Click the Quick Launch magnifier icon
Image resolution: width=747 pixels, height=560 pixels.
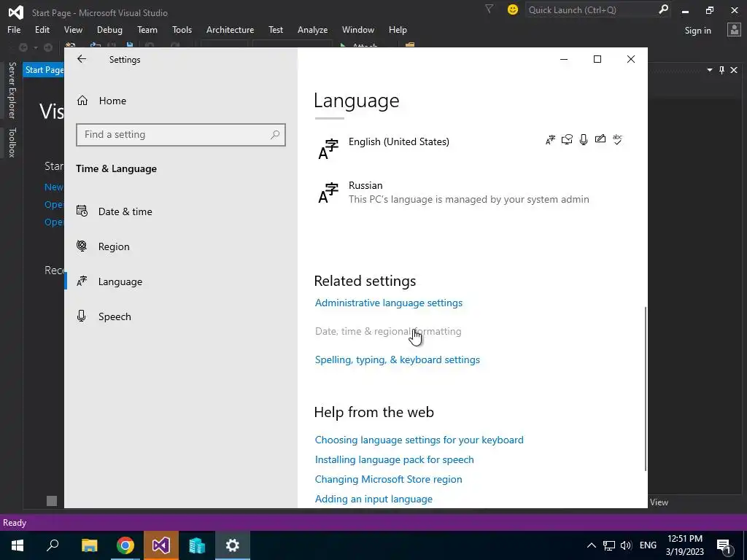click(x=663, y=9)
